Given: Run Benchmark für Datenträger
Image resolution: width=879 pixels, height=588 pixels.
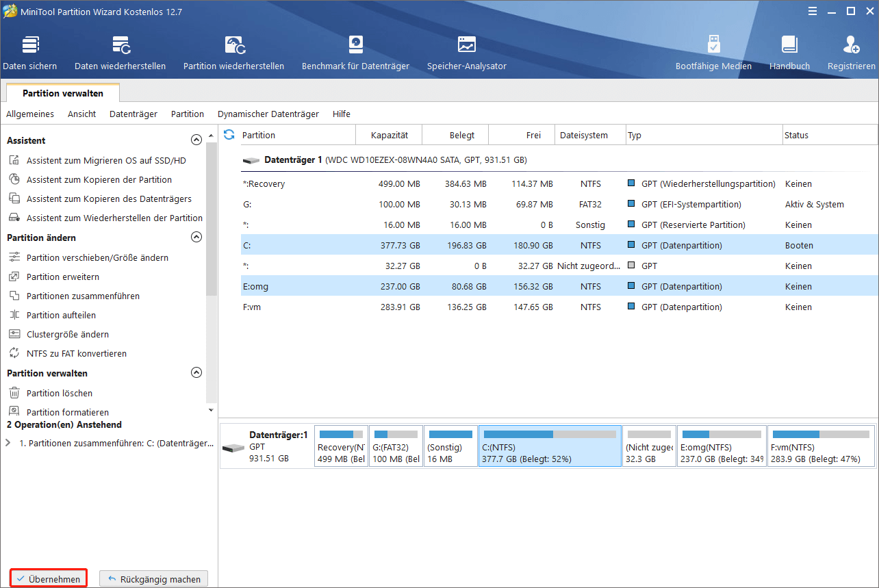Looking at the screenshot, I should 355,51.
